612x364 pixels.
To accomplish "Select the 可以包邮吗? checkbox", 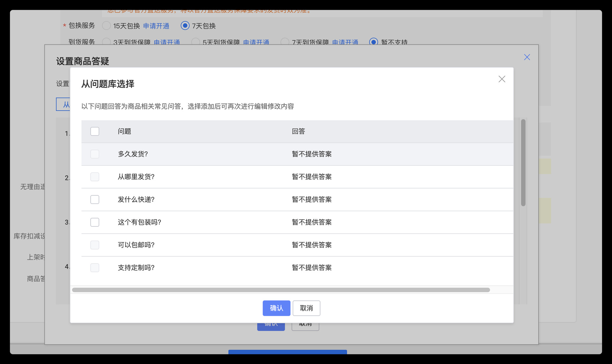I will (x=95, y=245).
